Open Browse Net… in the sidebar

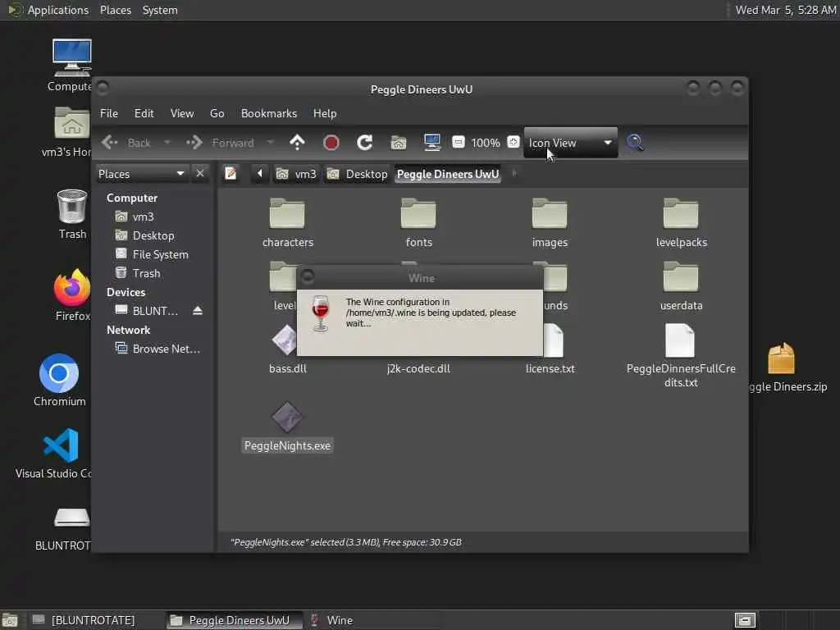(157, 349)
